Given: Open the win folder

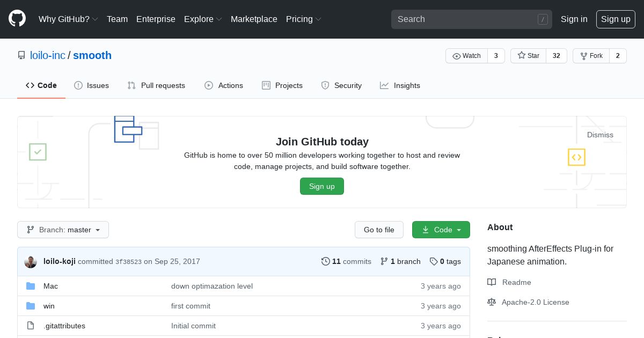Looking at the screenshot, I should pyautogui.click(x=49, y=306).
